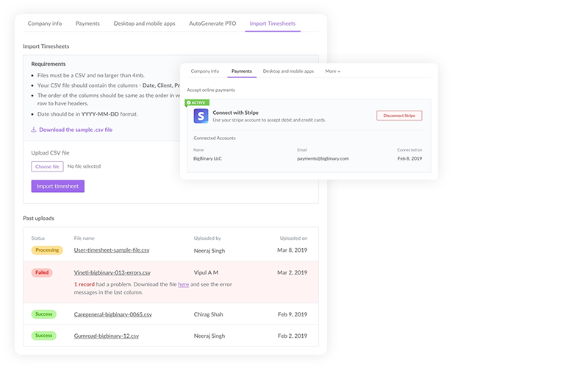This screenshot has width=588, height=368.
Task: Click Success badge for Caregeneral-bigbinary-0065.csv
Action: (x=44, y=314)
